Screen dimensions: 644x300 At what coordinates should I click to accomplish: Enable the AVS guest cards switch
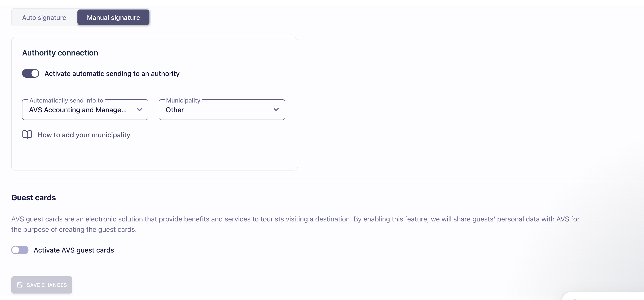pos(20,250)
